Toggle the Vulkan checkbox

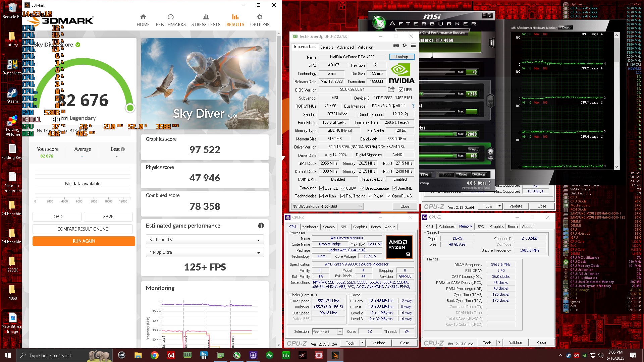click(321, 196)
